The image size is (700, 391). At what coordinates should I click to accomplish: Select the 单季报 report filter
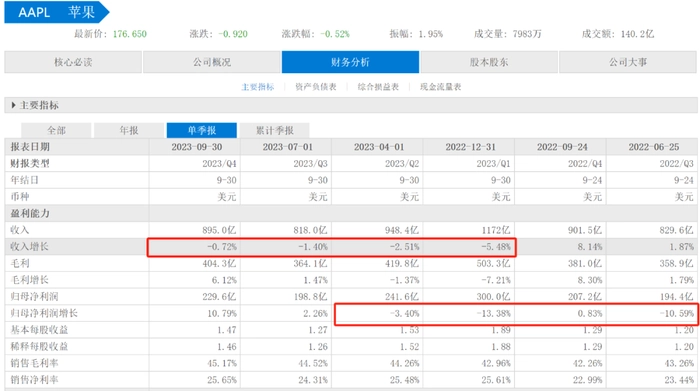click(x=202, y=130)
